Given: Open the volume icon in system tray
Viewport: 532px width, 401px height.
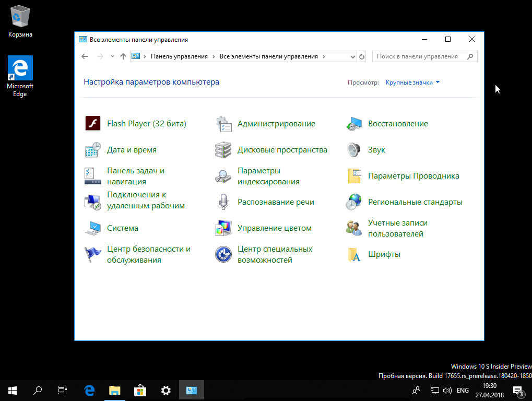Looking at the screenshot, I should 447,391.
